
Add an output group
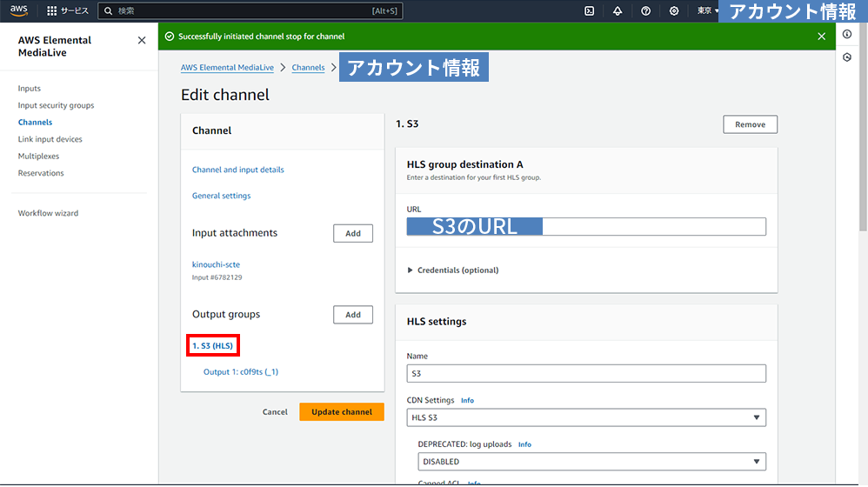coord(353,315)
